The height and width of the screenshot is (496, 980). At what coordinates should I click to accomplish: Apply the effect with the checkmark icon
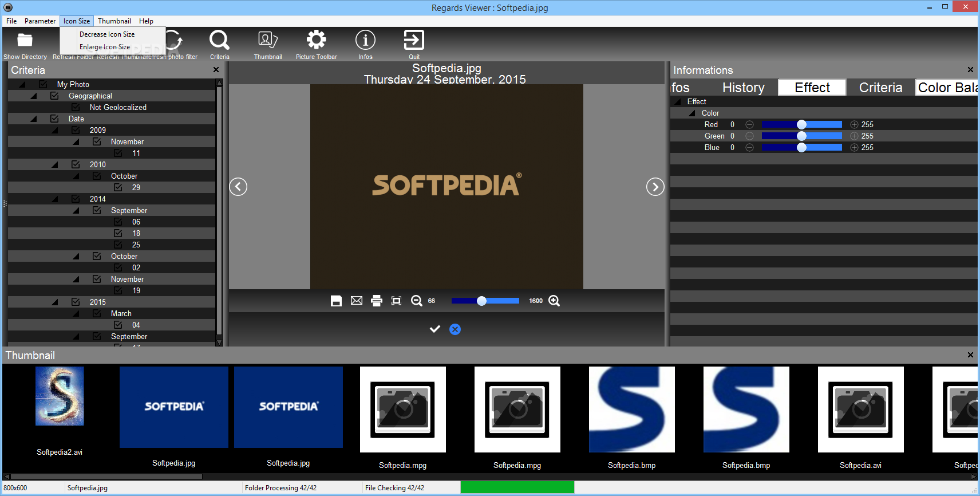coord(435,329)
